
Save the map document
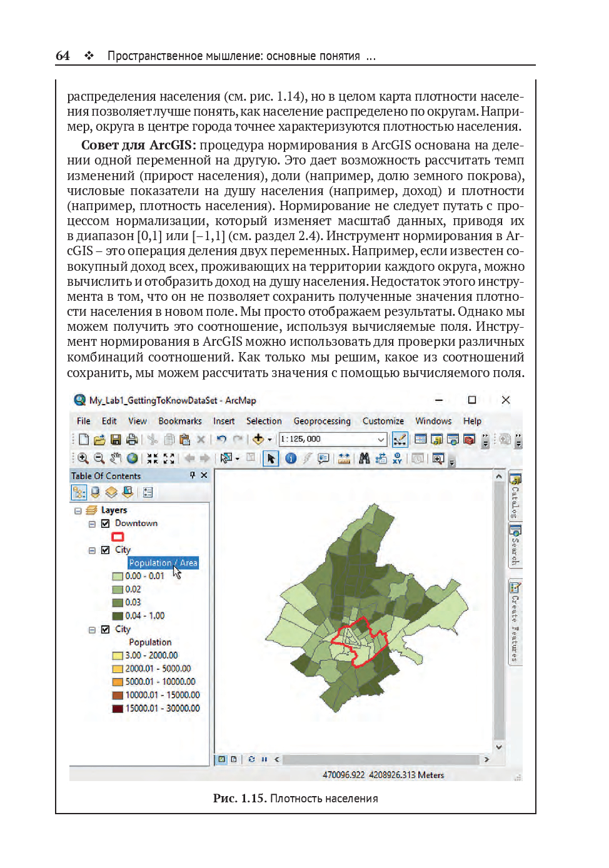point(116,440)
